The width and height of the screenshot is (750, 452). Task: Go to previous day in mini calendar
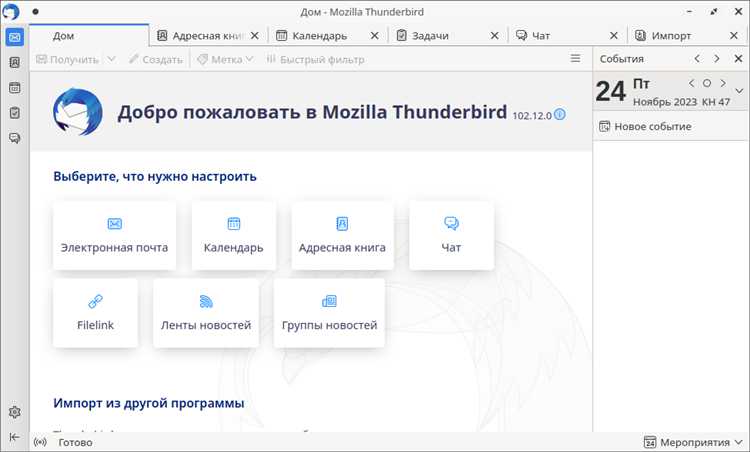[x=691, y=83]
